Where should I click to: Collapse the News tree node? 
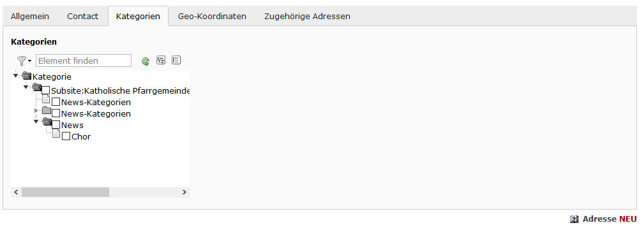tap(36, 121)
